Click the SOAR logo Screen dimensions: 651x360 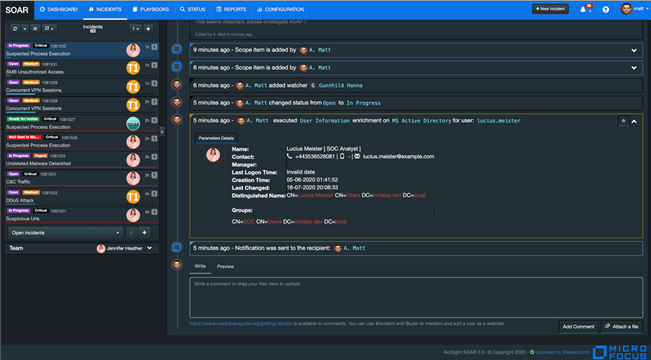(17, 10)
